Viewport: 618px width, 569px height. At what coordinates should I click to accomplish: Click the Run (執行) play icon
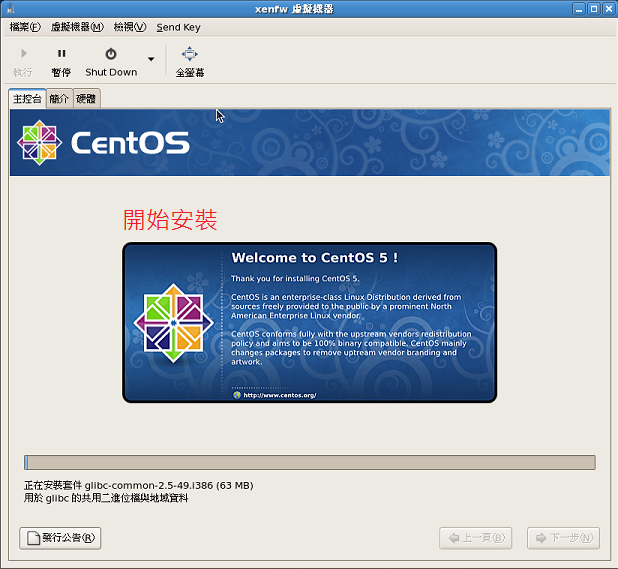pos(24,53)
